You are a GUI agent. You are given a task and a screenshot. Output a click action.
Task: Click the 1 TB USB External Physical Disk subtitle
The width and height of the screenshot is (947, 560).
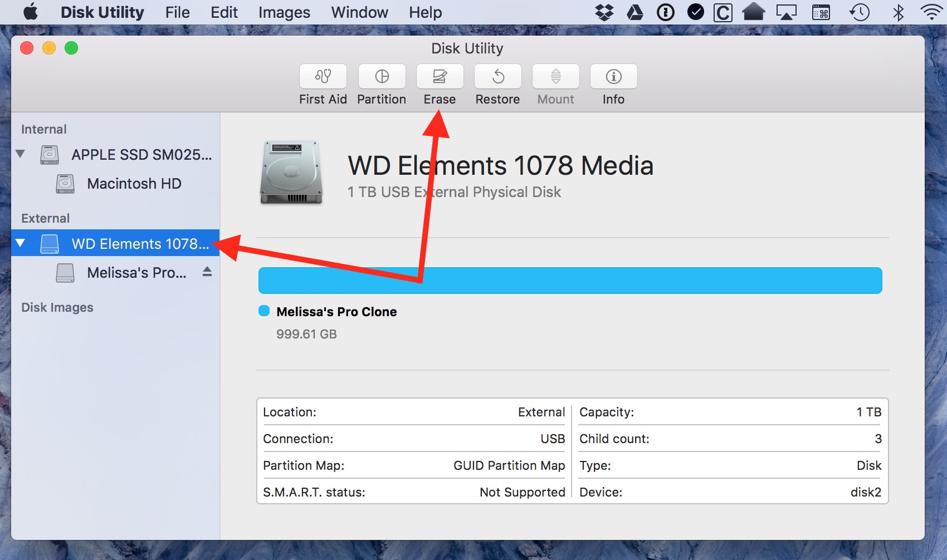454,192
